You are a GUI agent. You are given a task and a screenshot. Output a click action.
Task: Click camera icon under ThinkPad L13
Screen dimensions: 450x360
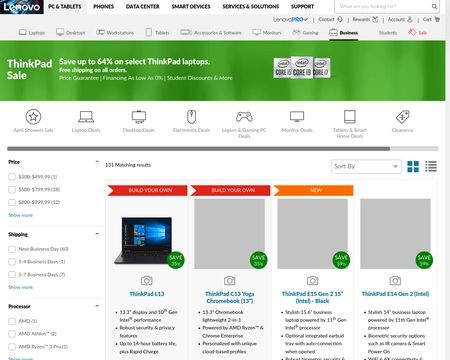[147, 280]
